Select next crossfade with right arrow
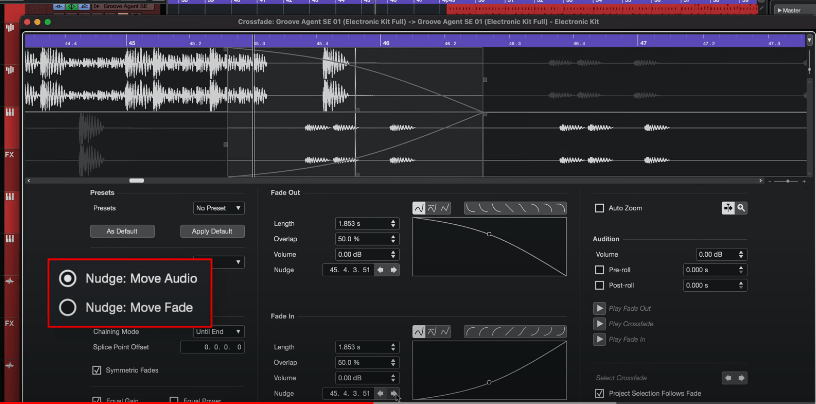This screenshot has width=816, height=404. click(742, 377)
